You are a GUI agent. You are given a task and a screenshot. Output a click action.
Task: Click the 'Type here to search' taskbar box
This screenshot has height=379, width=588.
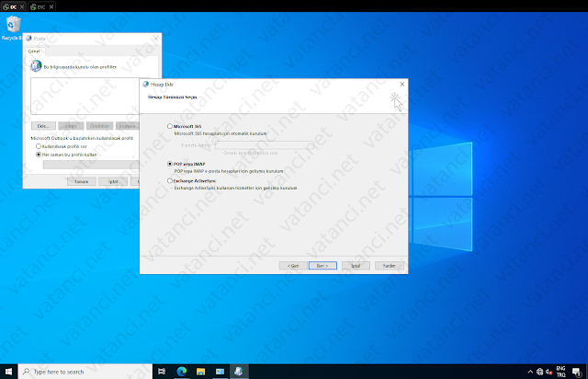85,372
